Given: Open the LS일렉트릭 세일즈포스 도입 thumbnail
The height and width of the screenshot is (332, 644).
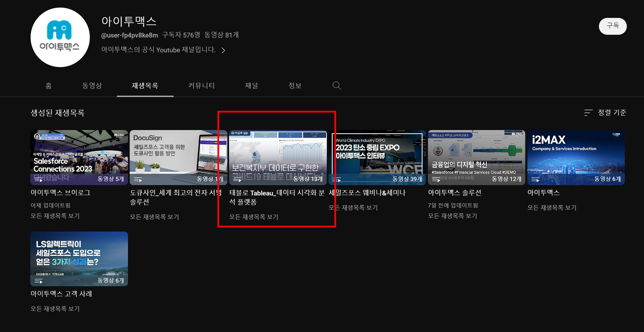Looking at the screenshot, I should pos(79,259).
